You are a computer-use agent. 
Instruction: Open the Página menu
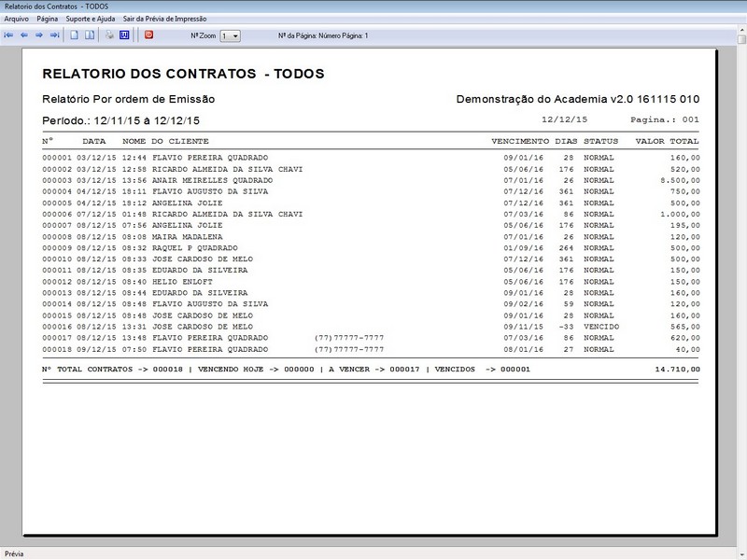48,19
